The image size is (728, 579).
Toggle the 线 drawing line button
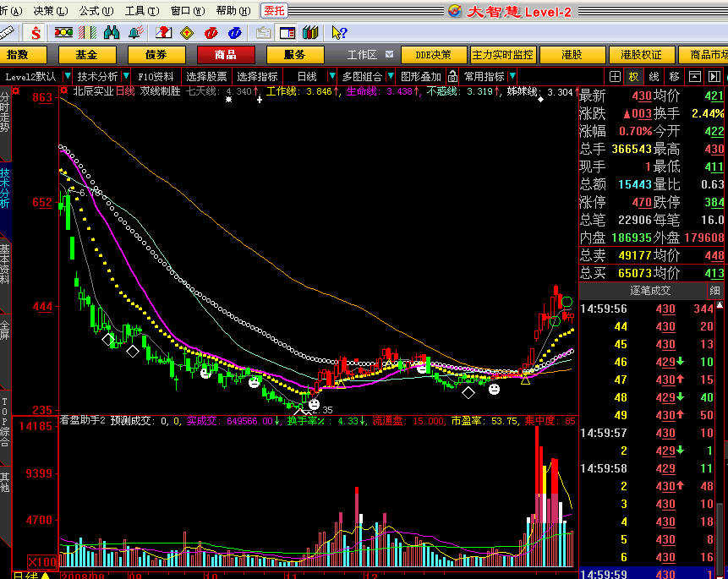coord(654,77)
